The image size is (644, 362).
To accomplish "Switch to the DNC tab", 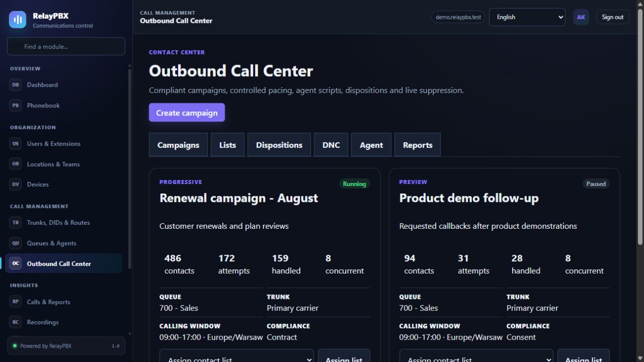I will [x=331, y=145].
